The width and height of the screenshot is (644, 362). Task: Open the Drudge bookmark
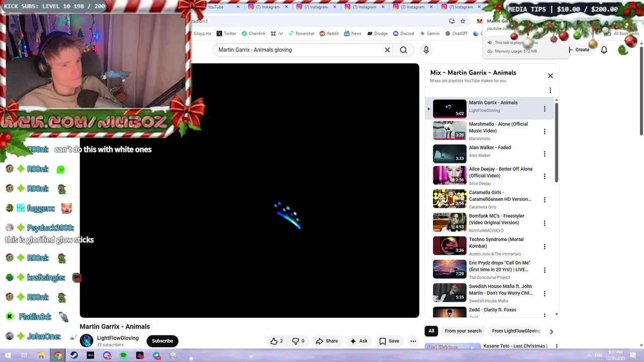(x=377, y=34)
